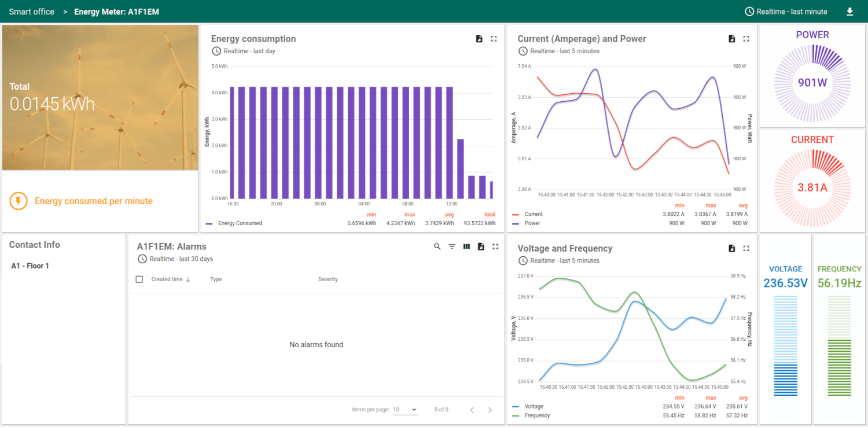Tick the select-all checkbox in the alarms table
Screen dimensions: 868x427
pos(139,279)
